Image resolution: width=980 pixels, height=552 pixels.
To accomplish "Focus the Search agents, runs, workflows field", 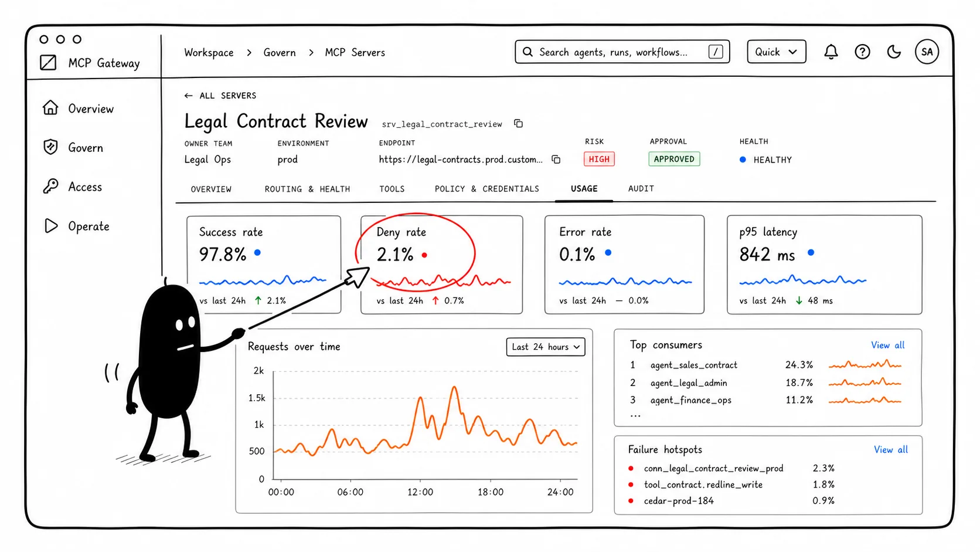I will coord(622,52).
